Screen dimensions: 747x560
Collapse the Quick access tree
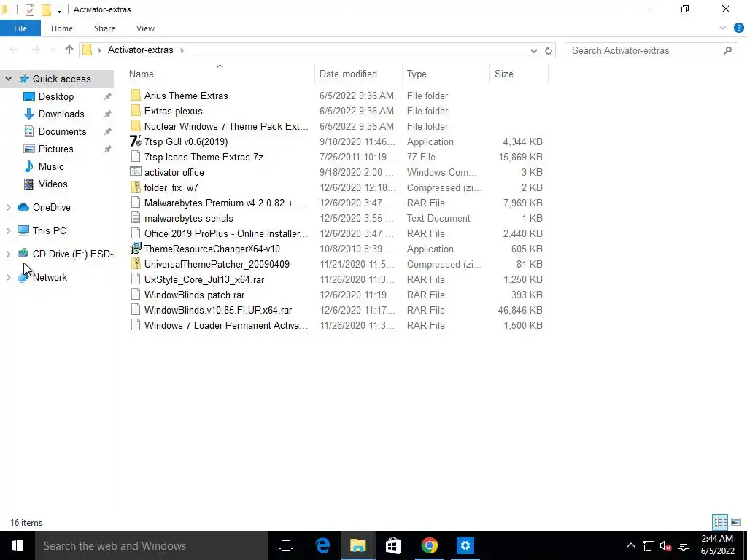coord(8,79)
